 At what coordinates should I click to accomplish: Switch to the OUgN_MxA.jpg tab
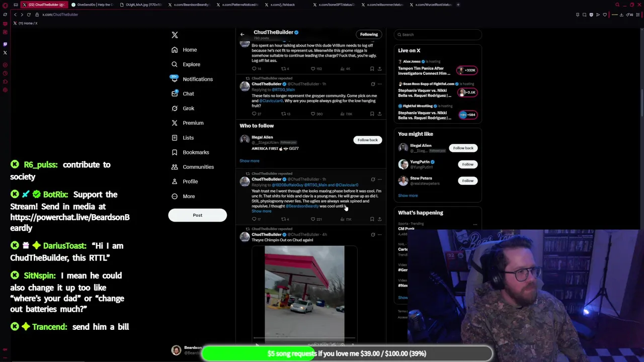[x=141, y=5]
